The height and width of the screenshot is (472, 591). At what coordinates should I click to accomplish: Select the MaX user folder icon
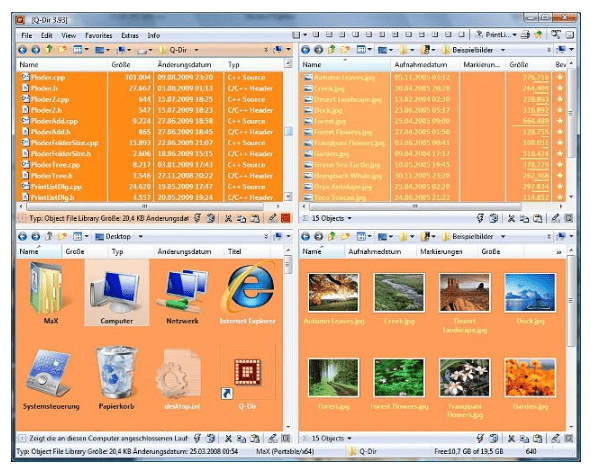[51, 293]
